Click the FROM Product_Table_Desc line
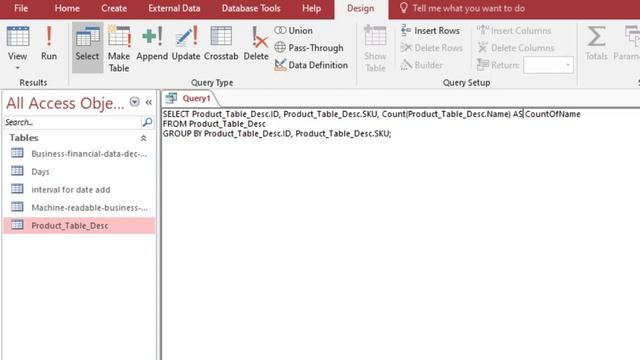The image size is (640, 360). click(214, 124)
